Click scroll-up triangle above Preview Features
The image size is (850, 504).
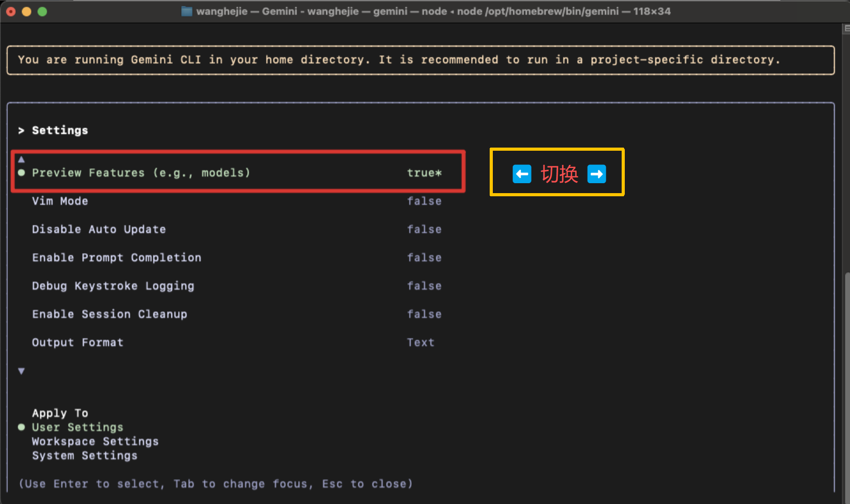tap(21, 159)
